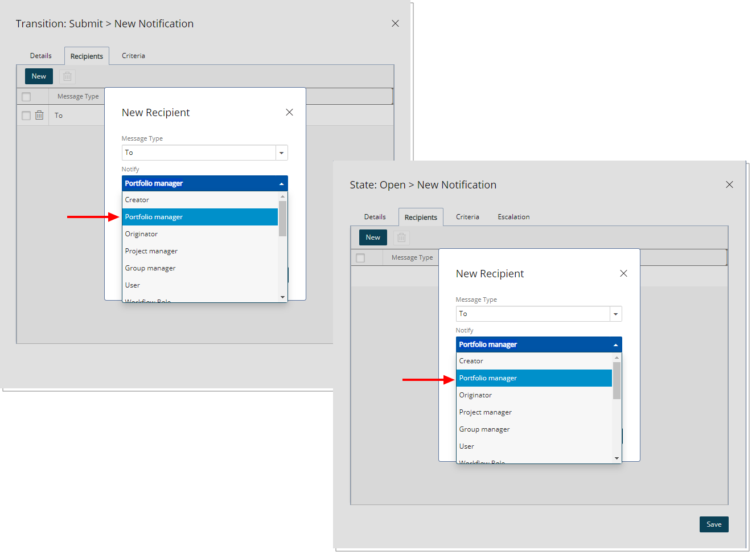This screenshot has width=756, height=558.
Task: Open Criteria tab in Transition: Submit dialog
Action: coord(133,56)
